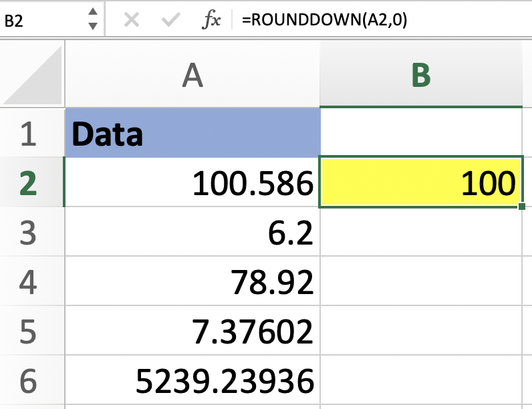Click the Enter checkmark icon in formula bar
The height and width of the screenshot is (409, 532).
171,21
